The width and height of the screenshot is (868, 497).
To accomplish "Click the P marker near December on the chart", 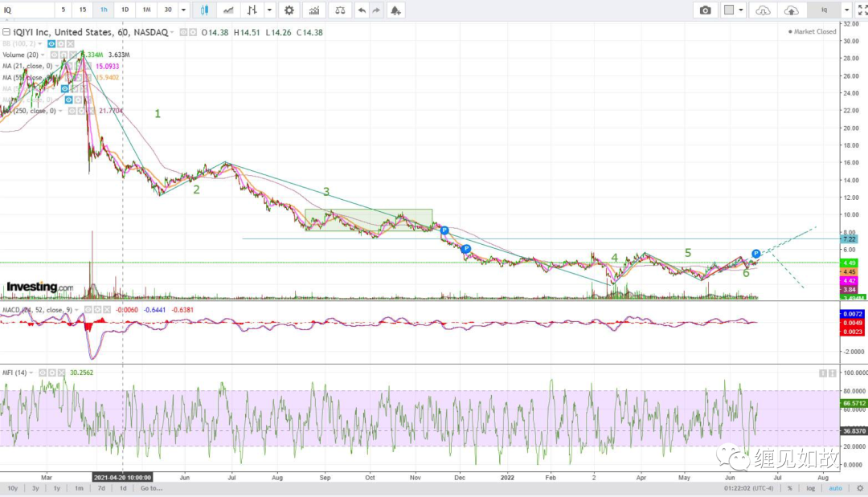I will tap(465, 249).
